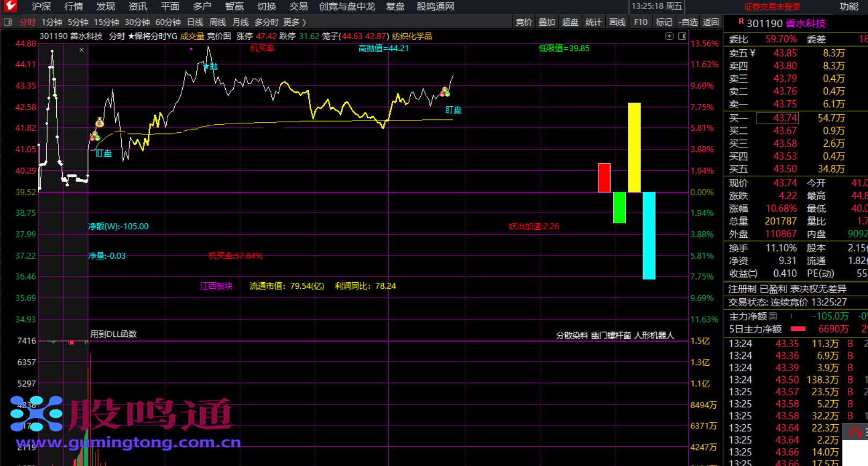Select the 多分时 multi-day view tab
The width and height of the screenshot is (868, 466).
click(x=266, y=22)
